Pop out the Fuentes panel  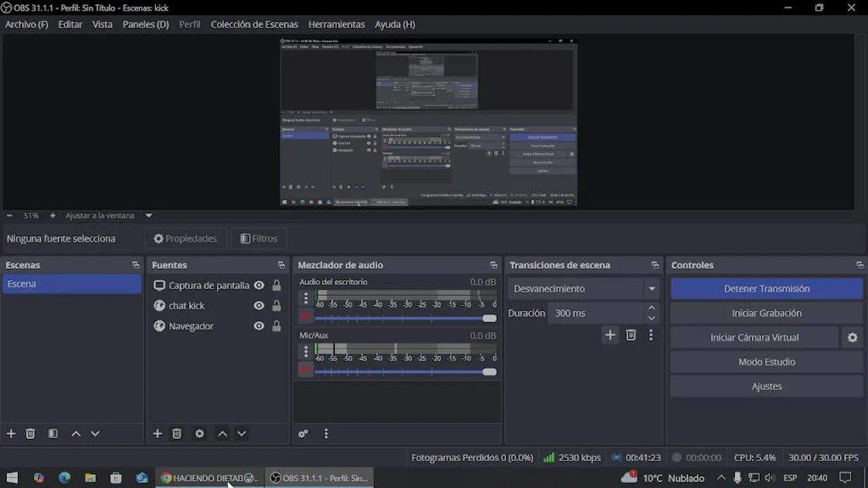pyautogui.click(x=281, y=265)
